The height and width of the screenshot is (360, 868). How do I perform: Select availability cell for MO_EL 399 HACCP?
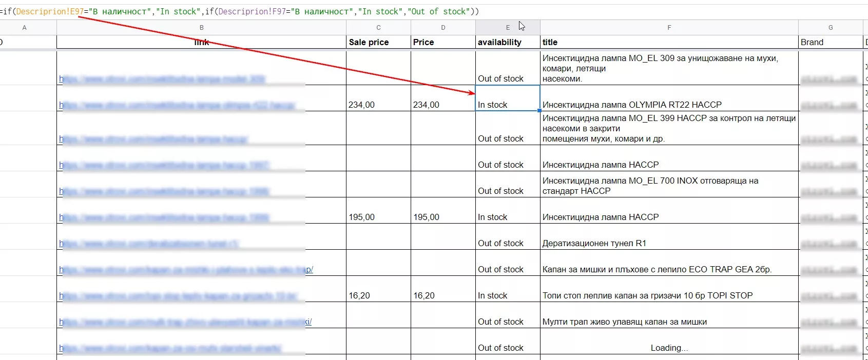508,128
